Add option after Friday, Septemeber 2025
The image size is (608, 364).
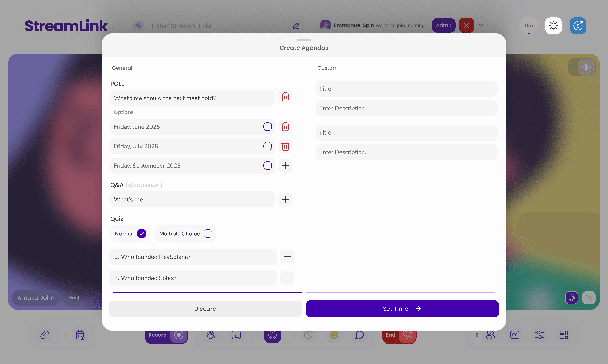(285, 166)
